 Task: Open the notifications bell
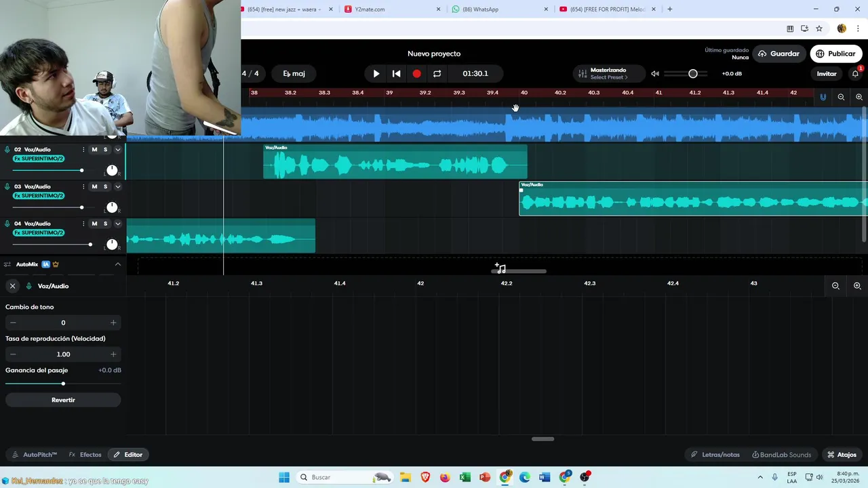click(856, 73)
